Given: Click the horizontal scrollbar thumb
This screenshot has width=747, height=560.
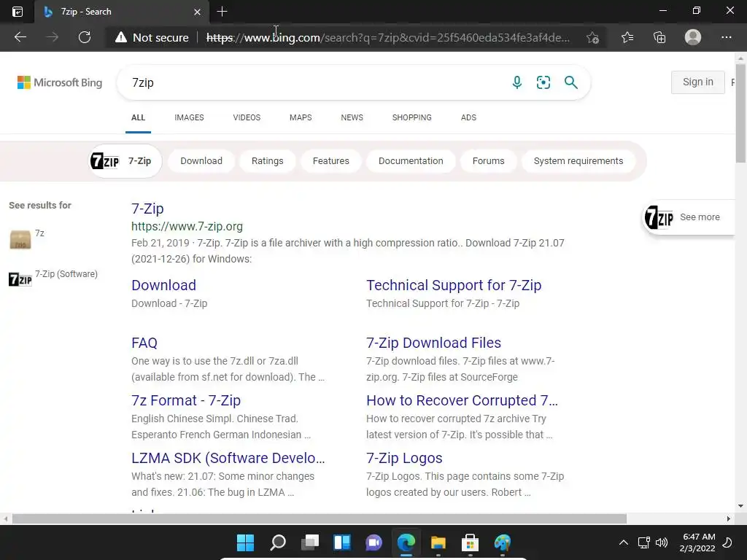Looking at the screenshot, I should click(320, 518).
